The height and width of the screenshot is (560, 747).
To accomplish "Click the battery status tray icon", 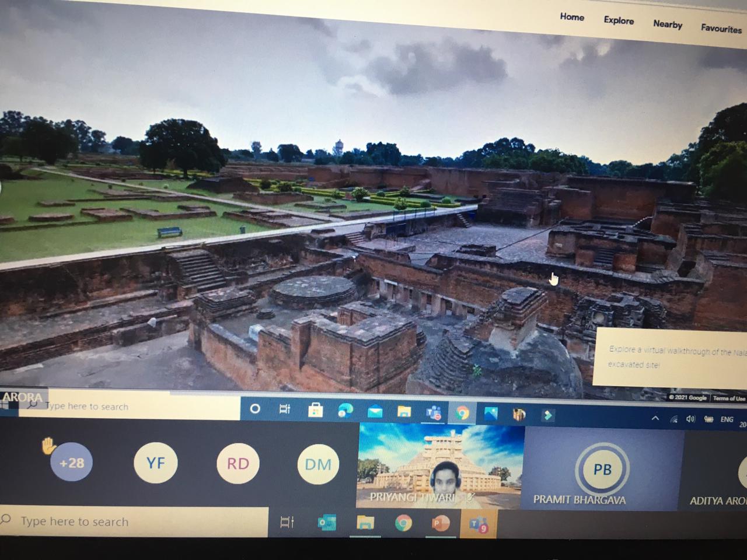I will tap(708, 419).
